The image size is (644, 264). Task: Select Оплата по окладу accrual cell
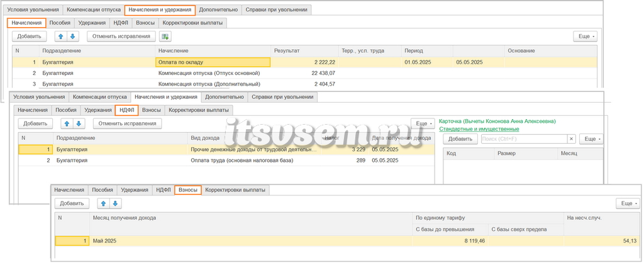tap(213, 62)
